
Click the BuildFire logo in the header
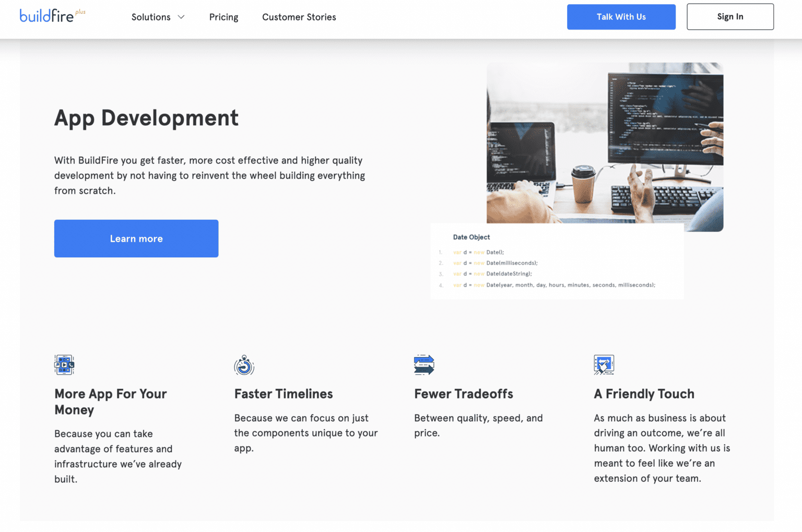(48, 16)
